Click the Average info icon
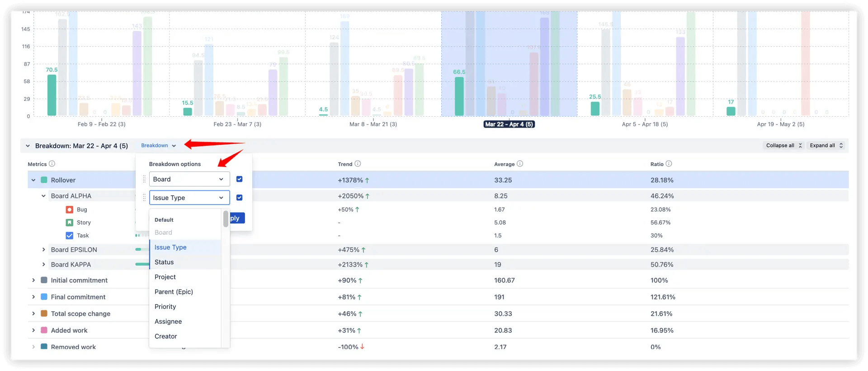The width and height of the screenshot is (868, 371). (x=520, y=164)
